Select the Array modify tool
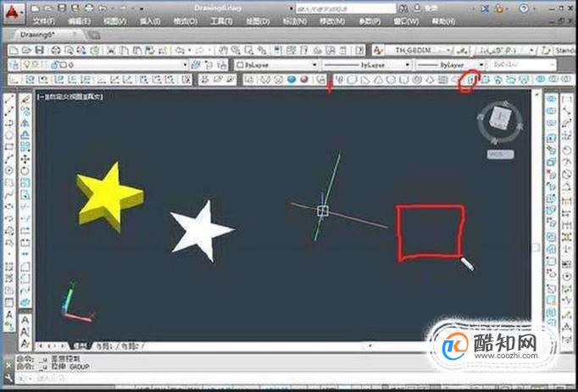578x392 pixels. pos(25,147)
